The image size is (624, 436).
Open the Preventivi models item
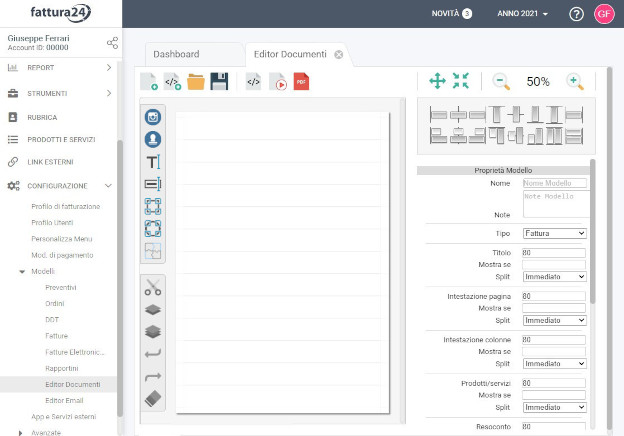pyautogui.click(x=60, y=288)
